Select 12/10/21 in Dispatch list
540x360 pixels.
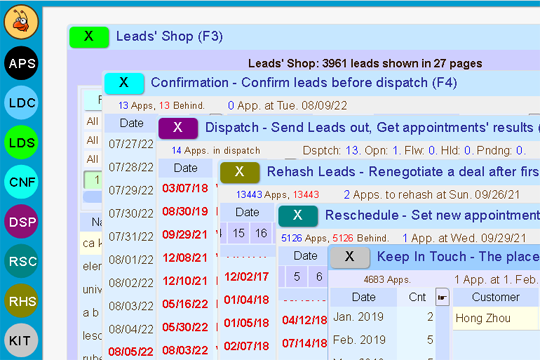coord(185,281)
